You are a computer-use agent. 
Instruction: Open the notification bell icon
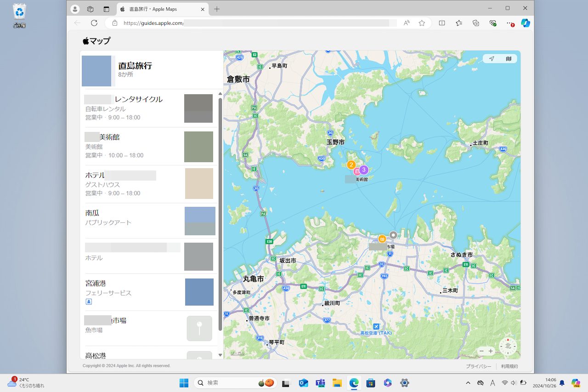562,382
